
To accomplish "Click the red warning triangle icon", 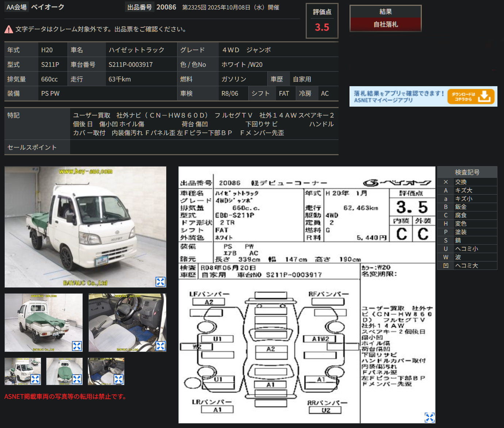I will [9, 30].
